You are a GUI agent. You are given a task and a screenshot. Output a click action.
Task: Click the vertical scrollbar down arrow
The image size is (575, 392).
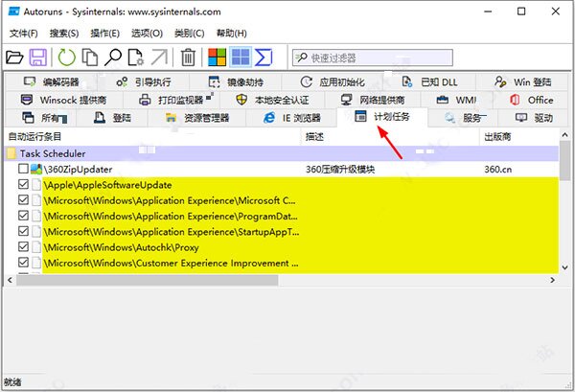564,267
